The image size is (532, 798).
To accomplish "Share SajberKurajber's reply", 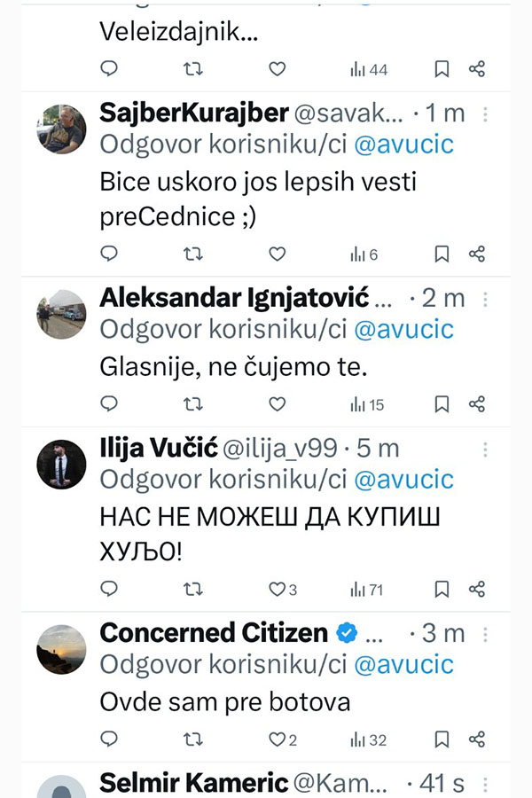I will pos(477,254).
